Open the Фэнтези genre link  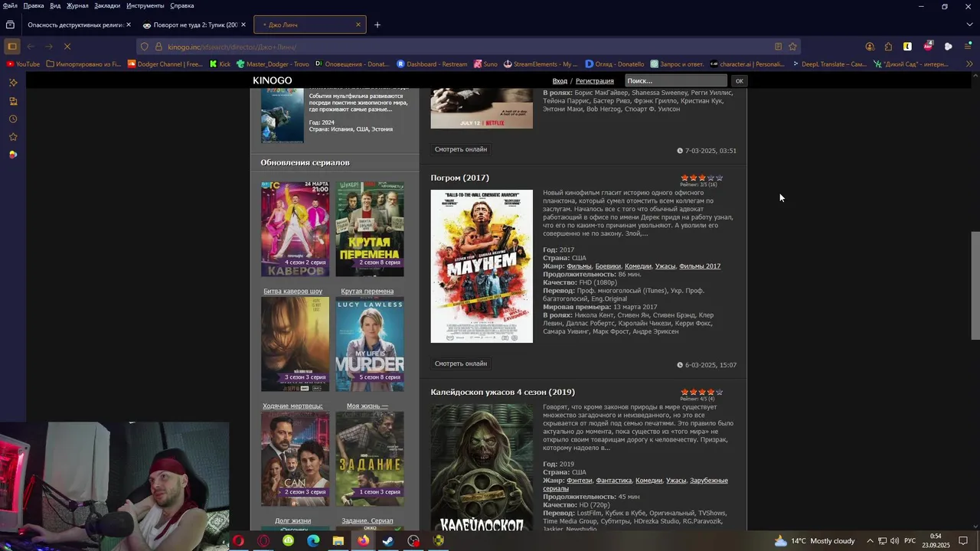pos(580,481)
